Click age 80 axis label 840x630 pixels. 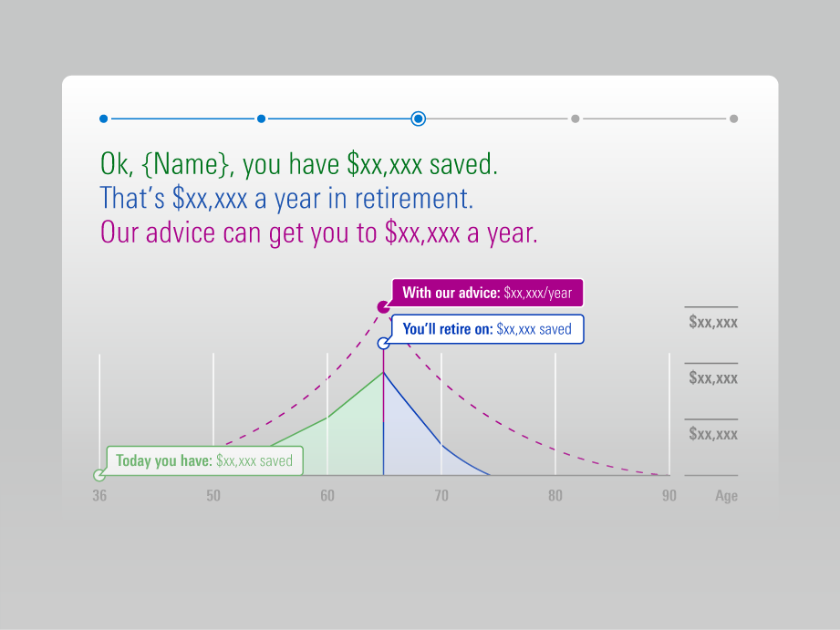click(x=555, y=496)
